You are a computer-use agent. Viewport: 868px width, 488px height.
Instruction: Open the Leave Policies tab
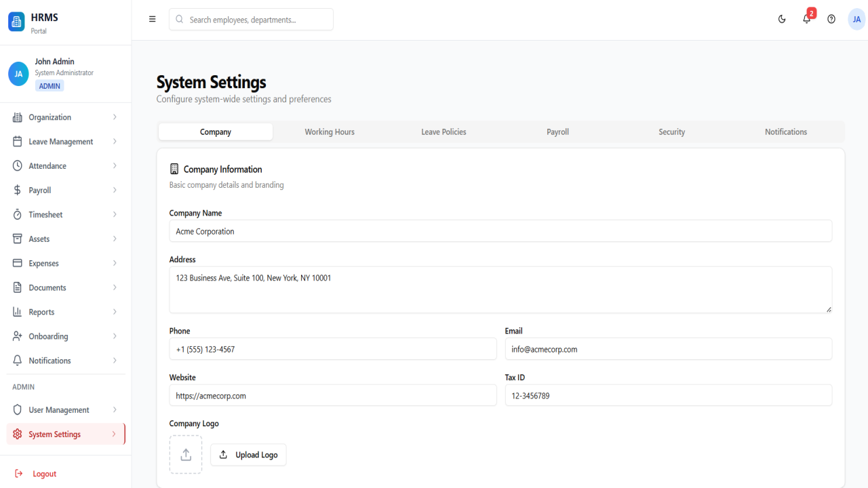click(443, 132)
